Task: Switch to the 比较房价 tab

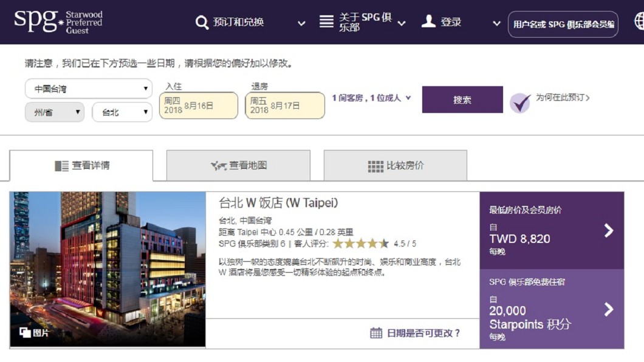Action: 395,165
